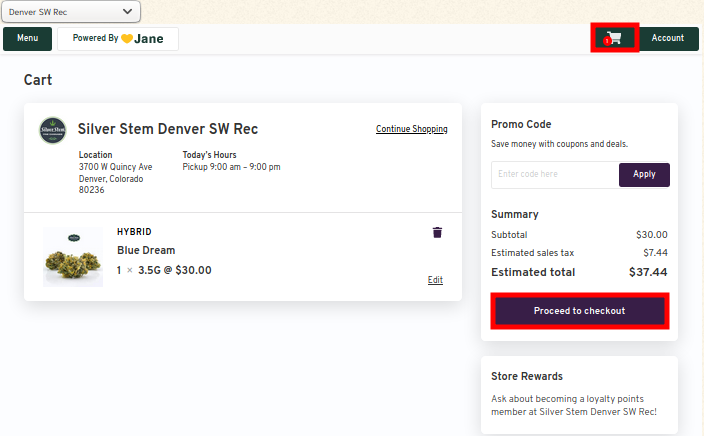Screen dimensions: 704x436
Task: Proceed to checkout
Action: coord(580,311)
